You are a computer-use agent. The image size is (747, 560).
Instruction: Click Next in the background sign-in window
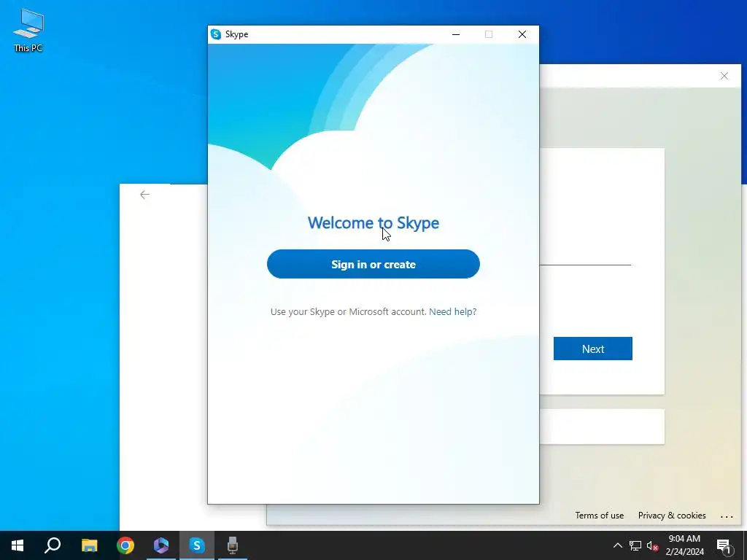(x=592, y=349)
